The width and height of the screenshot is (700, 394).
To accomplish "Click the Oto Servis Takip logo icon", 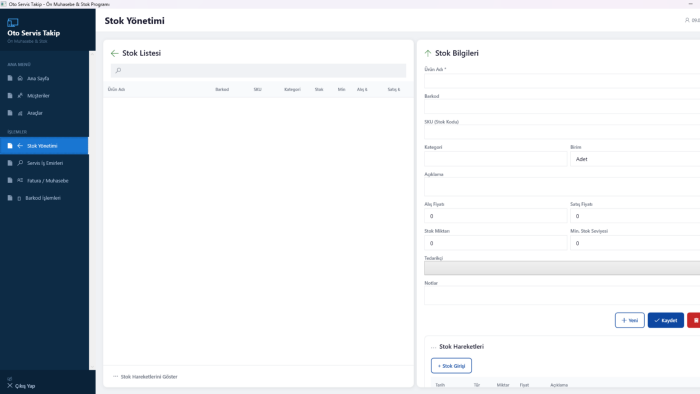I will tap(12, 22).
